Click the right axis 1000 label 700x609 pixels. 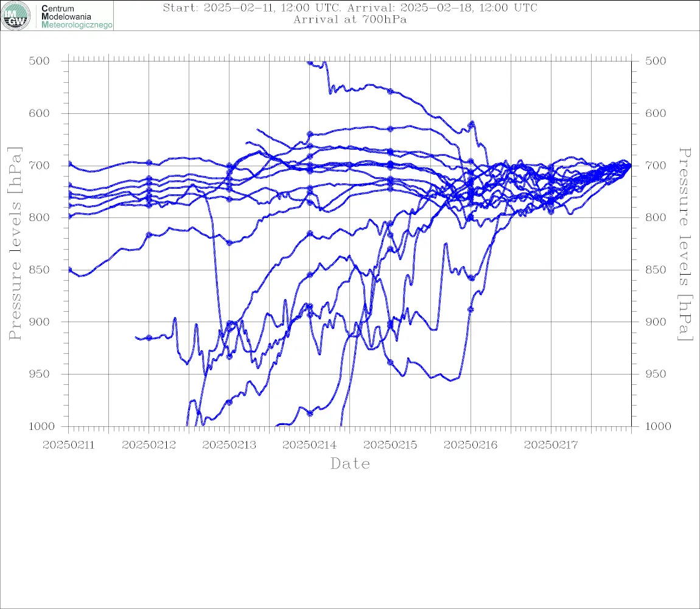coord(659,426)
